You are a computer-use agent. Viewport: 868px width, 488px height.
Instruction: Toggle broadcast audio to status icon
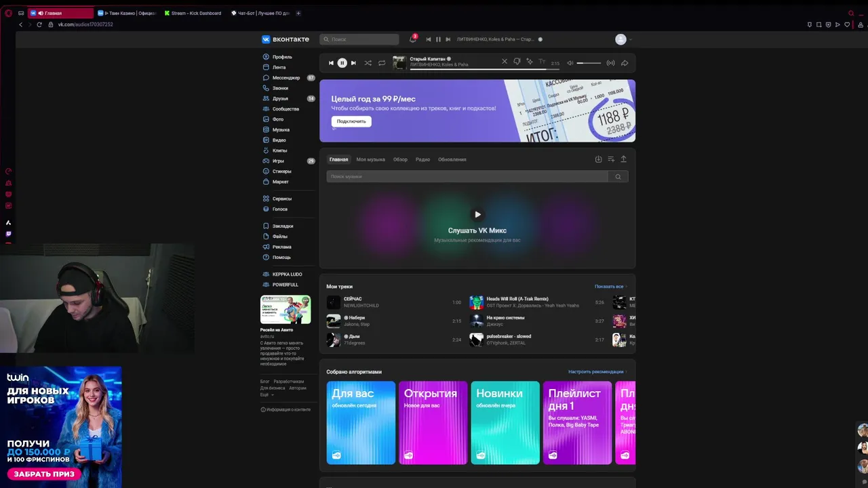pos(610,63)
